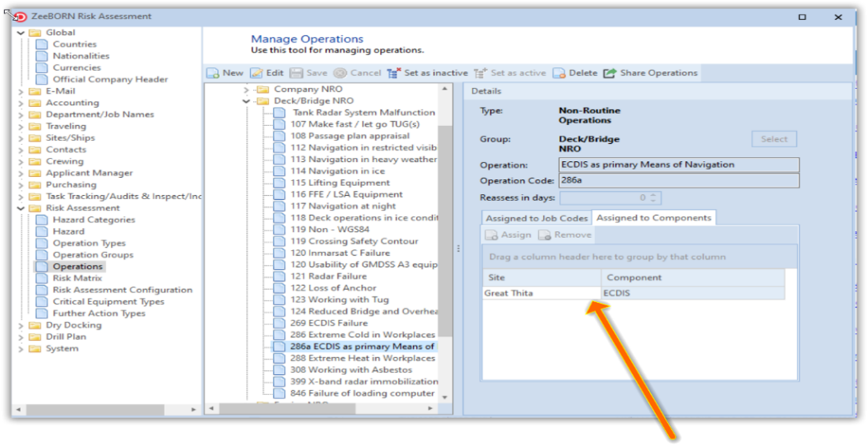Expand the Accounting tree node
868x446 pixels.
point(21,103)
